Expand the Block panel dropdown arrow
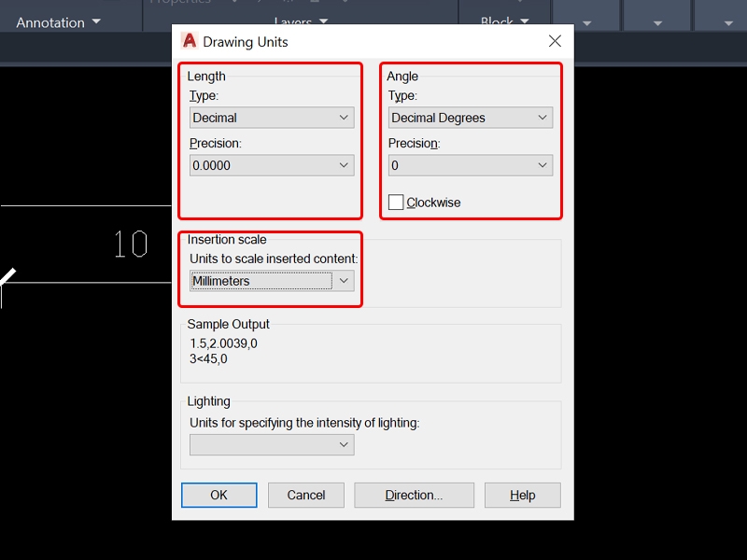 click(524, 22)
